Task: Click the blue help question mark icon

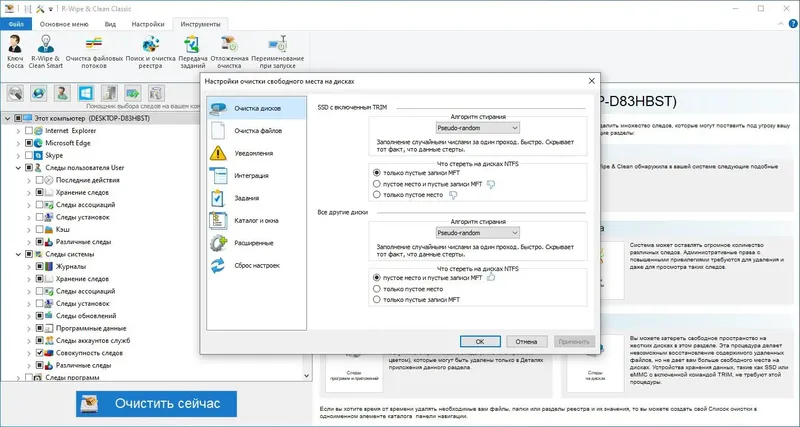Action: (793, 23)
